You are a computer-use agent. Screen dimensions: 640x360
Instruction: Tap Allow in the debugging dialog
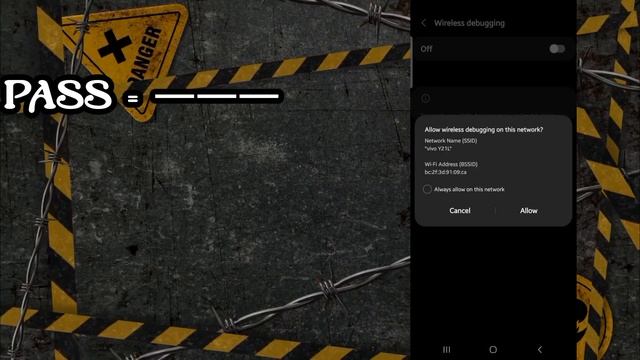pyautogui.click(x=529, y=211)
